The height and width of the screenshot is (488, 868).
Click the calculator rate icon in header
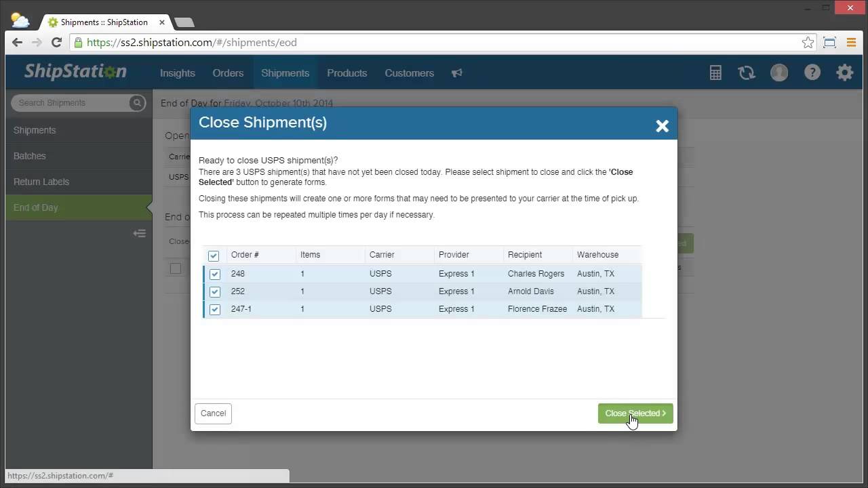click(715, 73)
